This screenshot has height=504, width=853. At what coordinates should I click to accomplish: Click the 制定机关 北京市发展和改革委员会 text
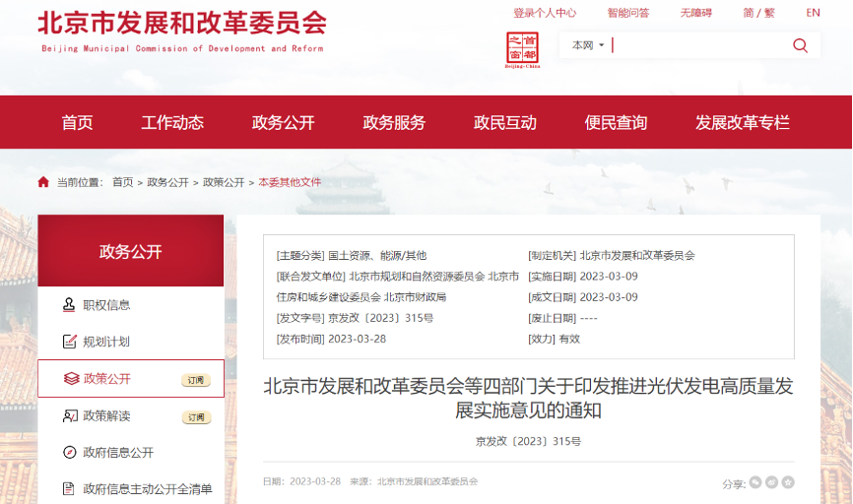[x=612, y=256]
